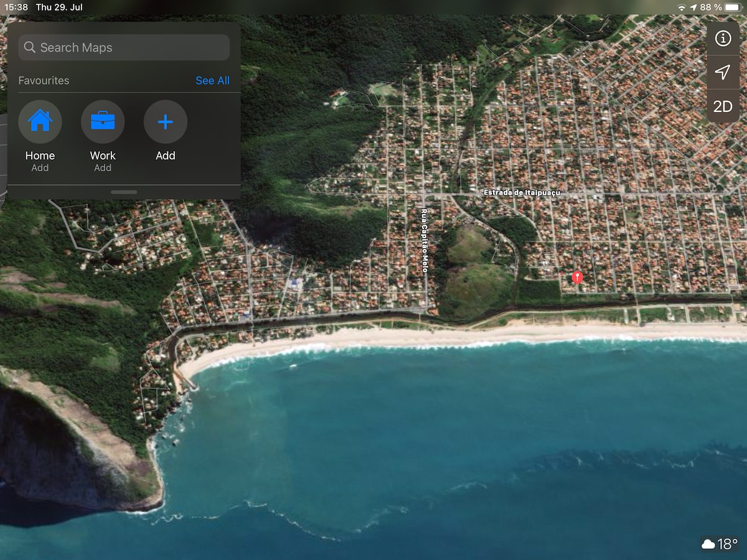Tap the current location arrow button
The width and height of the screenshot is (747, 560).
tap(723, 72)
